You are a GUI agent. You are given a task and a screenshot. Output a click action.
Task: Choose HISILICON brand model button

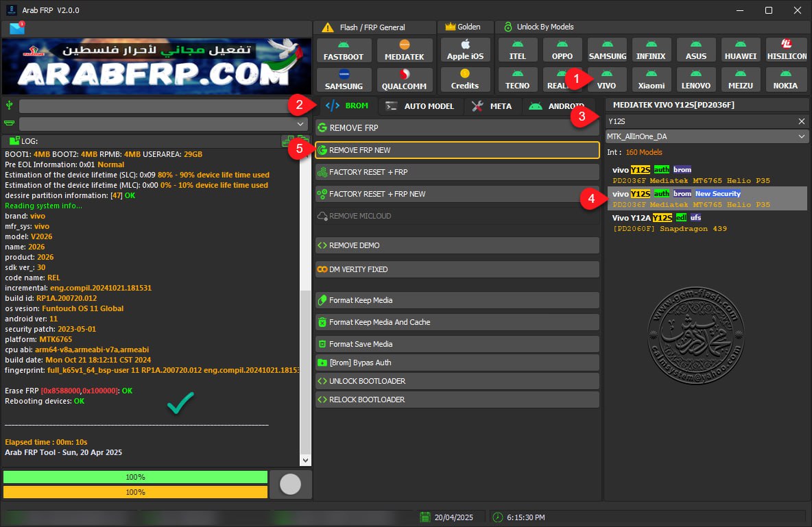(x=786, y=50)
